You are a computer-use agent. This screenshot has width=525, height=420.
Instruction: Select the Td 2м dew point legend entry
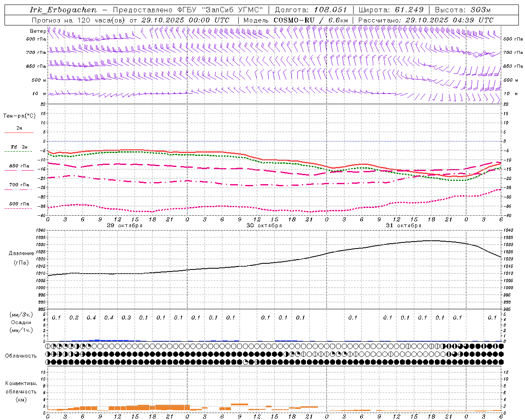click(x=19, y=147)
